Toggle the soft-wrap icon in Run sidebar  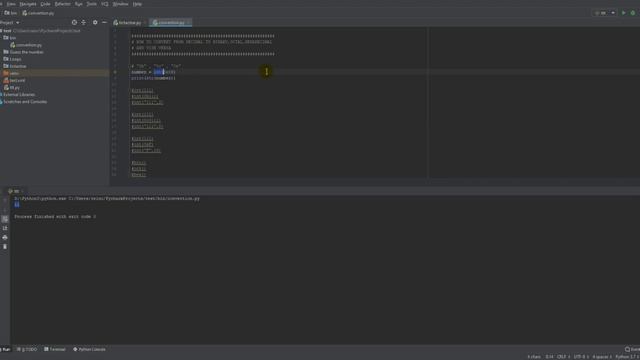click(5, 219)
